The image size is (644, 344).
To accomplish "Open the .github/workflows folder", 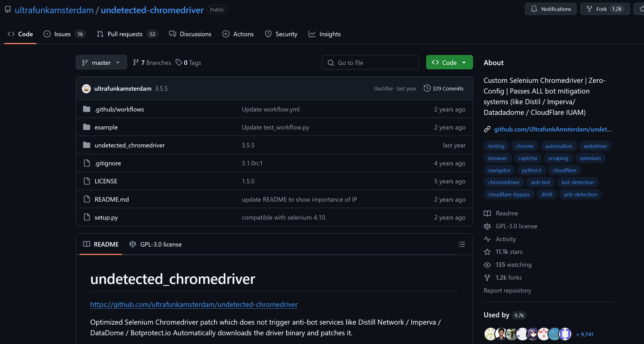I will pos(119,109).
